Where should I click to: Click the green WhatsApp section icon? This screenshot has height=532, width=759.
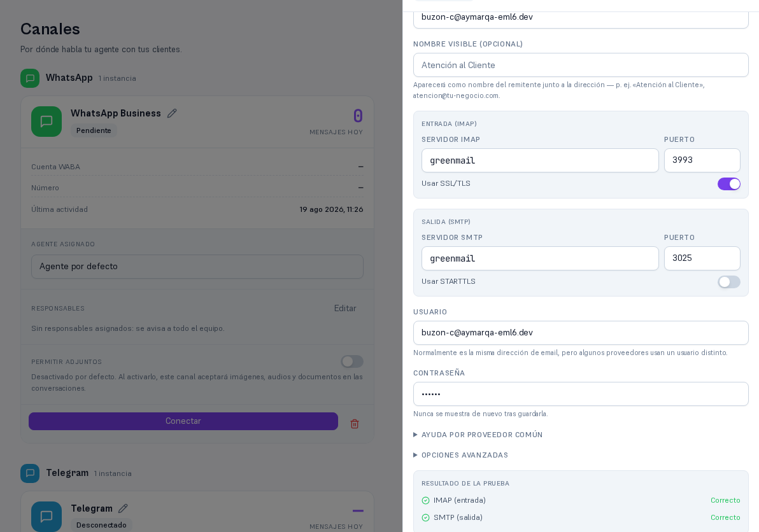30,78
